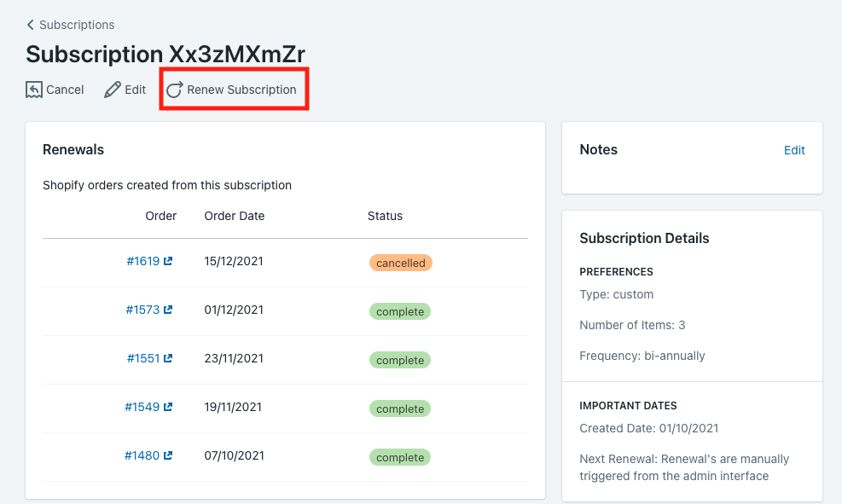This screenshot has height=504, width=842.
Task: Click external link icon next to #1573
Action: click(x=168, y=310)
